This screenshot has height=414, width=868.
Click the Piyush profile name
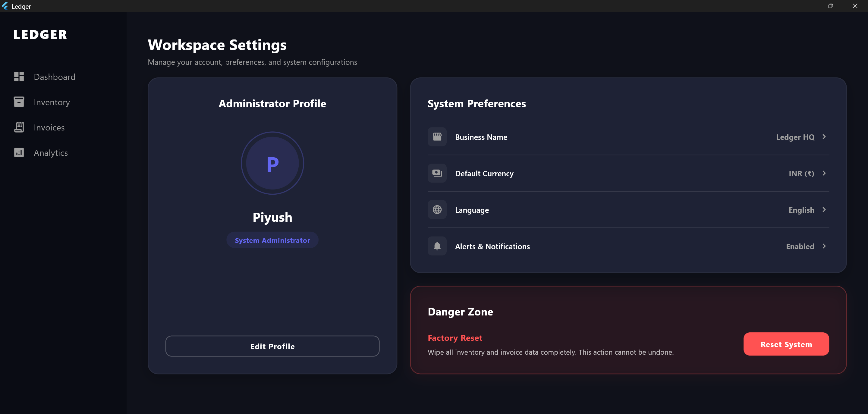[x=272, y=217]
